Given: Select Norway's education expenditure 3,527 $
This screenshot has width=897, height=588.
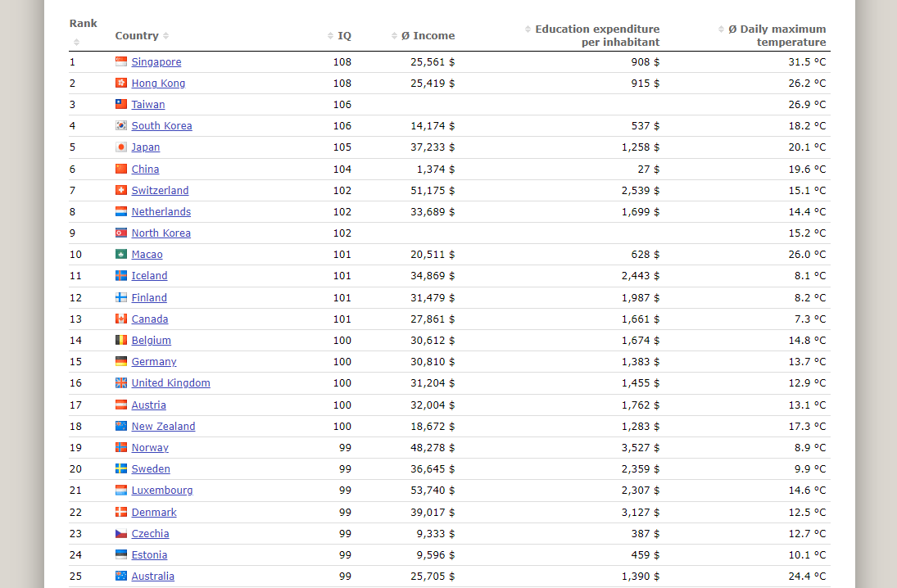Looking at the screenshot, I should (640, 447).
